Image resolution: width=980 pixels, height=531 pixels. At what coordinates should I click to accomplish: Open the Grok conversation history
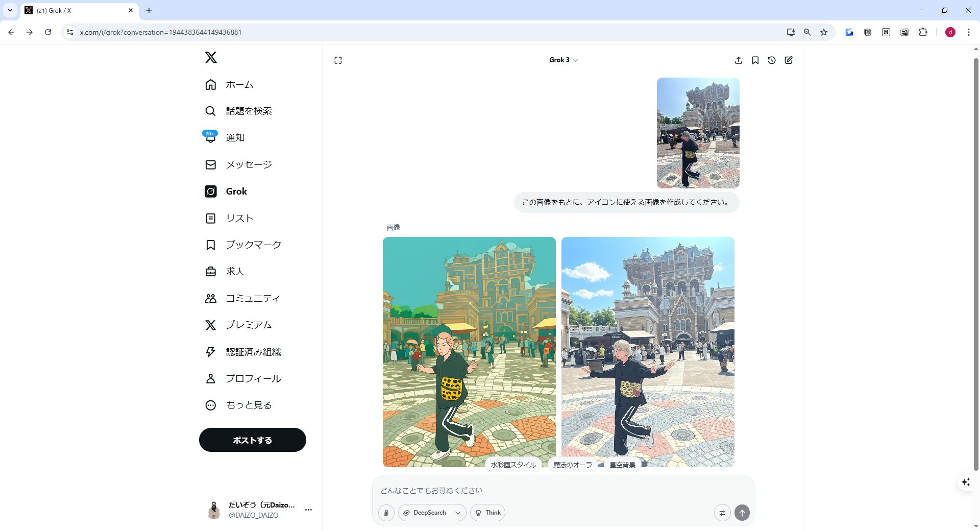[772, 60]
